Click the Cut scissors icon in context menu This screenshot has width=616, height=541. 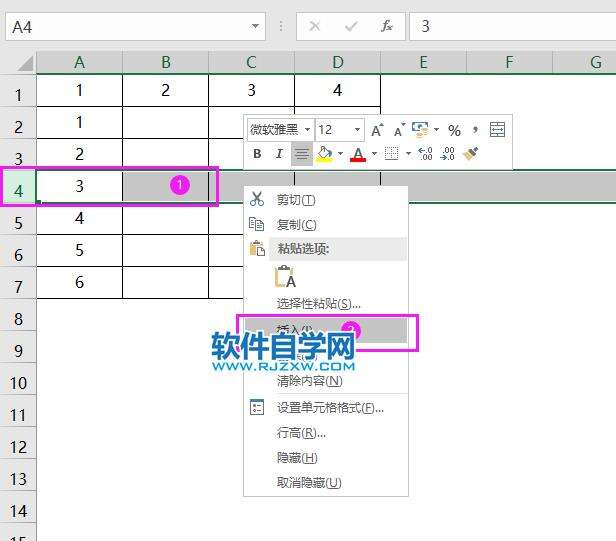click(257, 199)
